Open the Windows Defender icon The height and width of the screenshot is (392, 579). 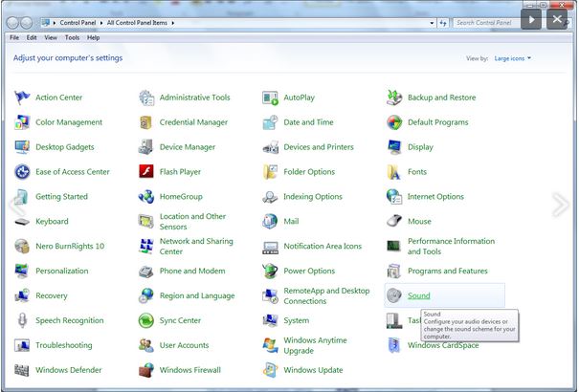point(22,370)
